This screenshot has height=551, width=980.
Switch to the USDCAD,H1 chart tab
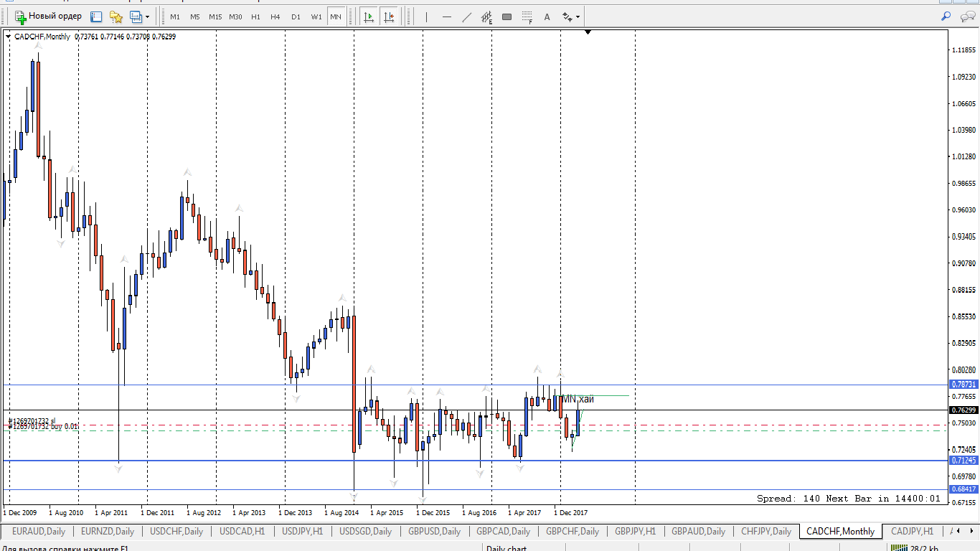(x=242, y=532)
